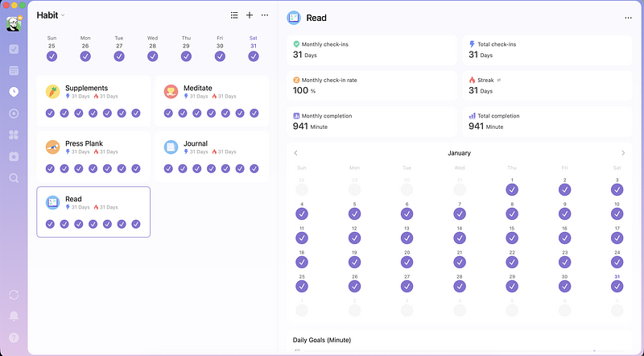The image size is (644, 356).
Task: Toggle the last check under the Meditate card
Action: pos(254,113)
